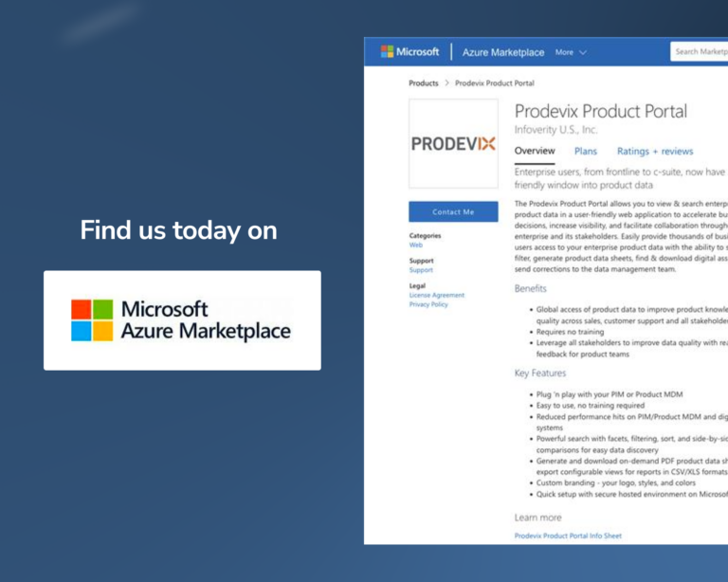
Task: Open Prodevix Product Portal Info Sheet link
Action: coord(568,536)
